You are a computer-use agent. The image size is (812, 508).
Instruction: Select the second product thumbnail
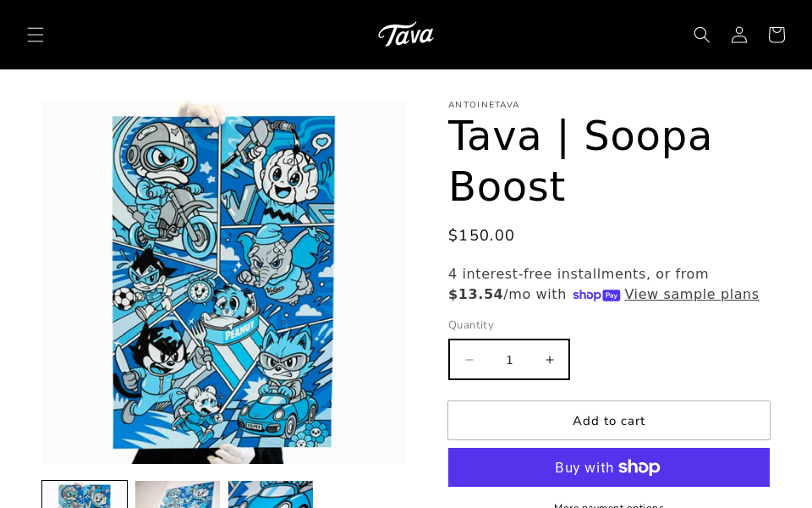(x=178, y=495)
